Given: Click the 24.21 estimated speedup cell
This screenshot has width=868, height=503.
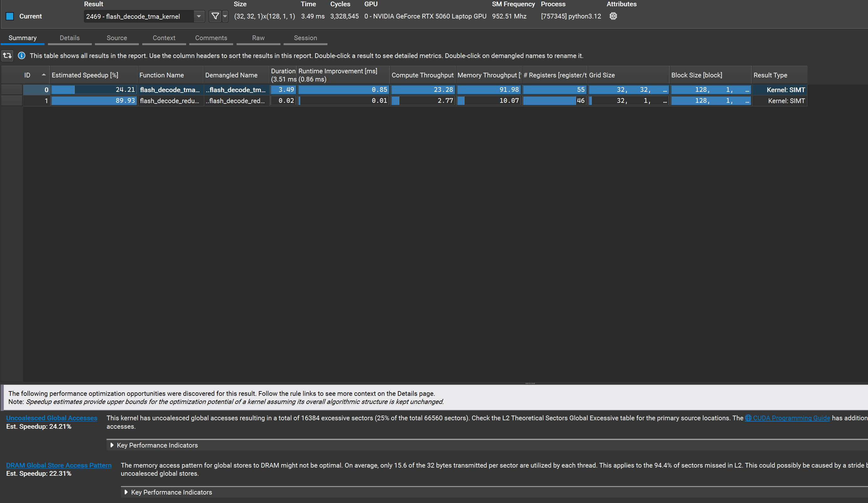Looking at the screenshot, I should (x=93, y=90).
